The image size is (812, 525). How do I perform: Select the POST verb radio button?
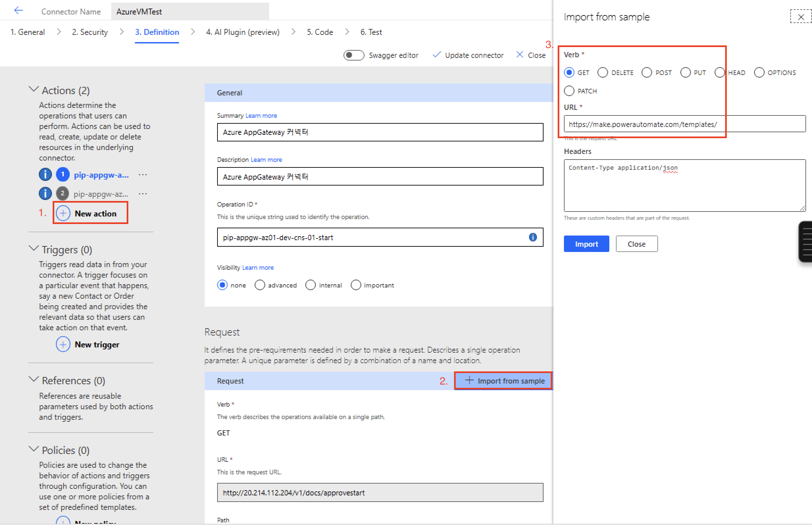tap(647, 73)
